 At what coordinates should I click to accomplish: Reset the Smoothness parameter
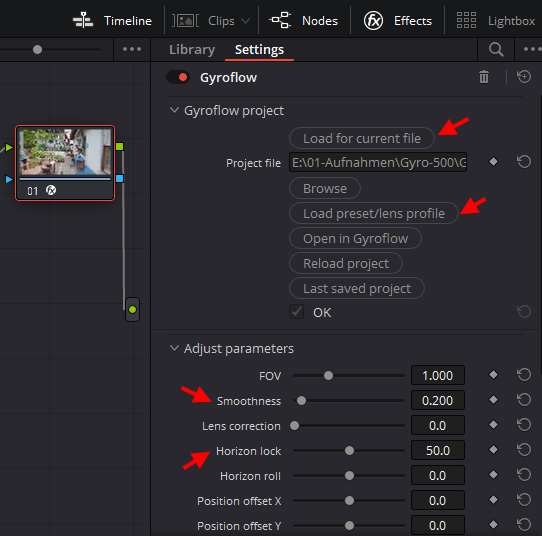pos(524,399)
